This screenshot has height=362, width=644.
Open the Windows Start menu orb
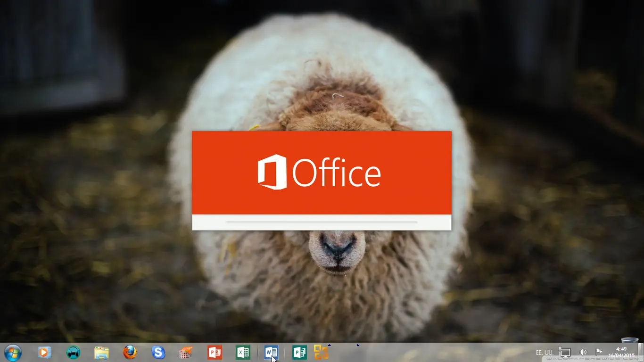pyautogui.click(x=12, y=352)
